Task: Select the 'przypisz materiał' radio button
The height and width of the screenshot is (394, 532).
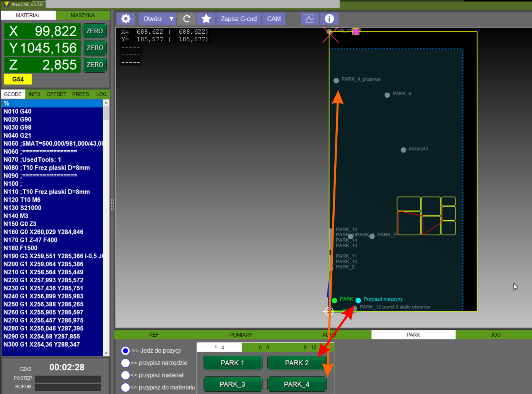Action: click(x=125, y=375)
